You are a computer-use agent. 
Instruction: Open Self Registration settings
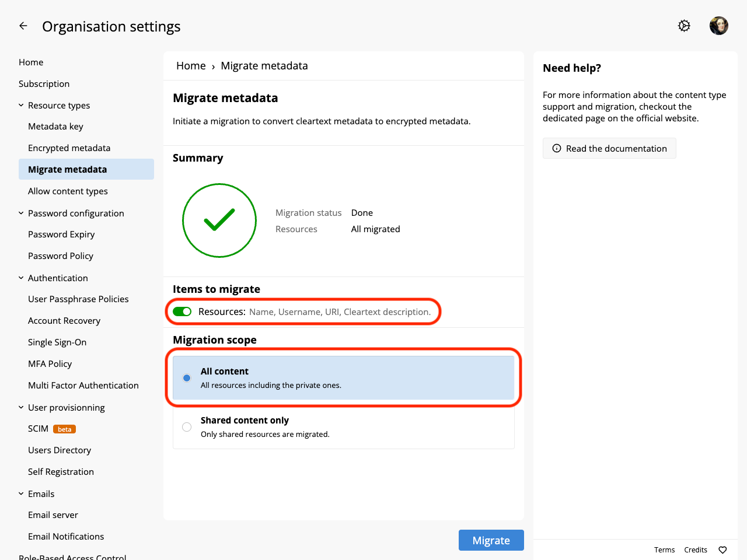click(x=61, y=472)
